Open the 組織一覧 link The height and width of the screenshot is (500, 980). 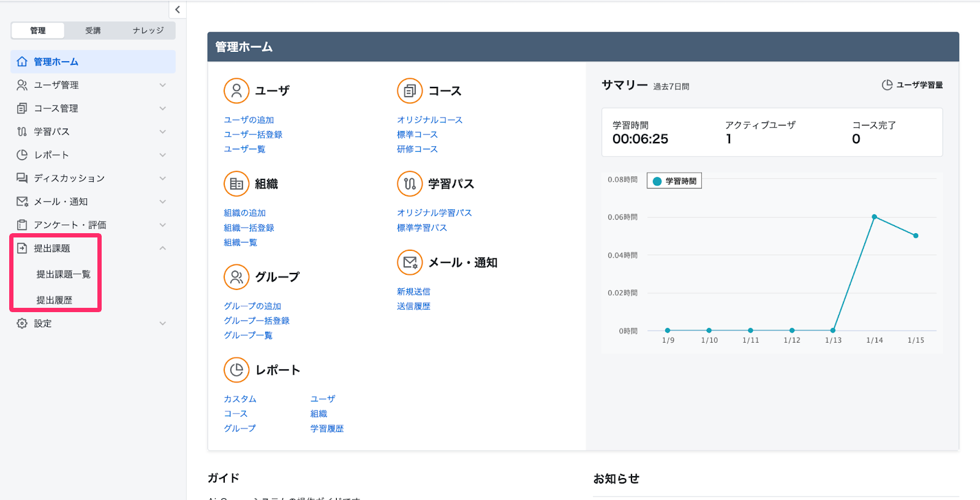240,242
